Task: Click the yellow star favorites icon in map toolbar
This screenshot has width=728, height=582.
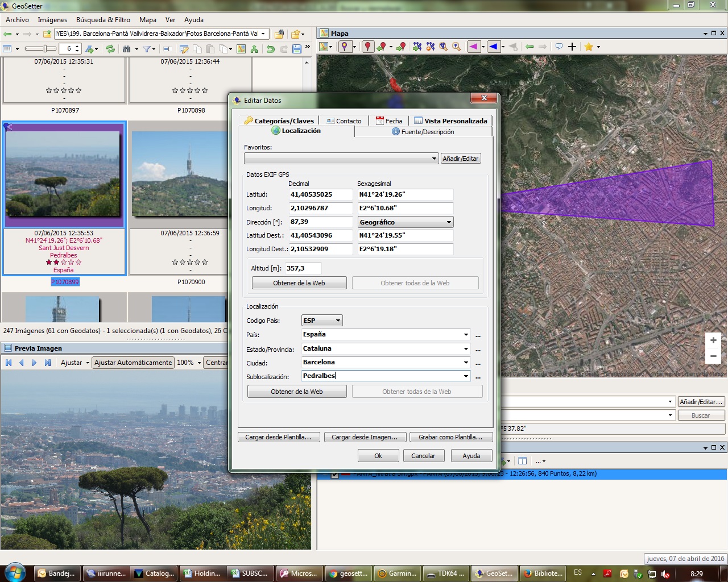Action: [x=589, y=47]
